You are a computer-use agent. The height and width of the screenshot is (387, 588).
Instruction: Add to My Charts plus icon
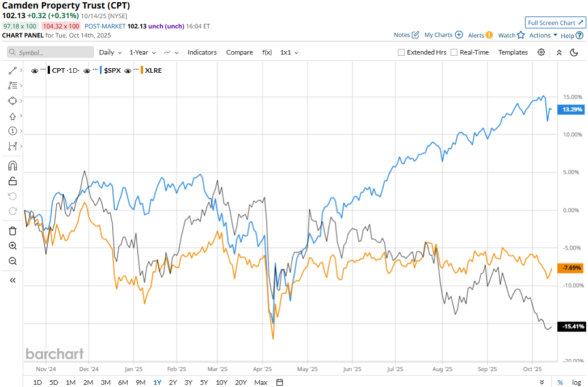[459, 35]
